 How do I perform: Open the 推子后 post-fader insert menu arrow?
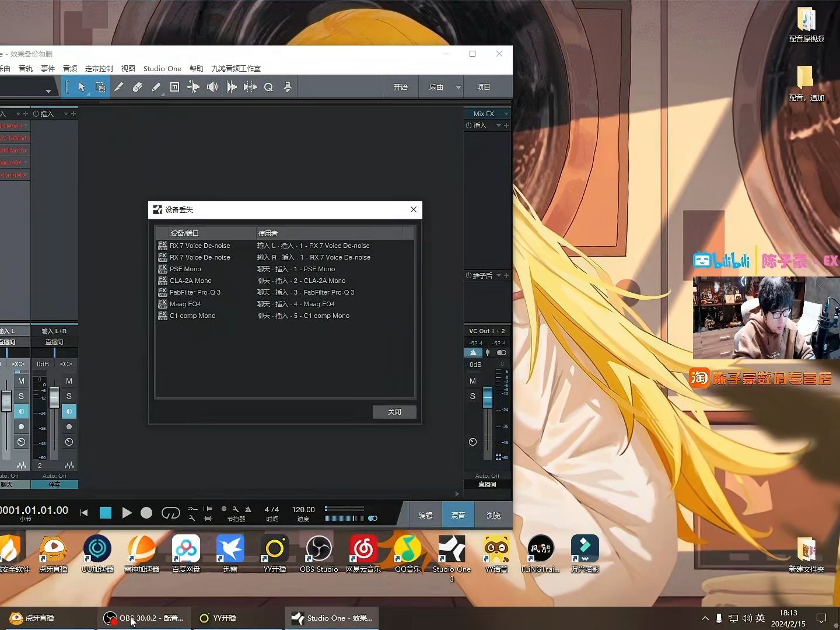[499, 275]
